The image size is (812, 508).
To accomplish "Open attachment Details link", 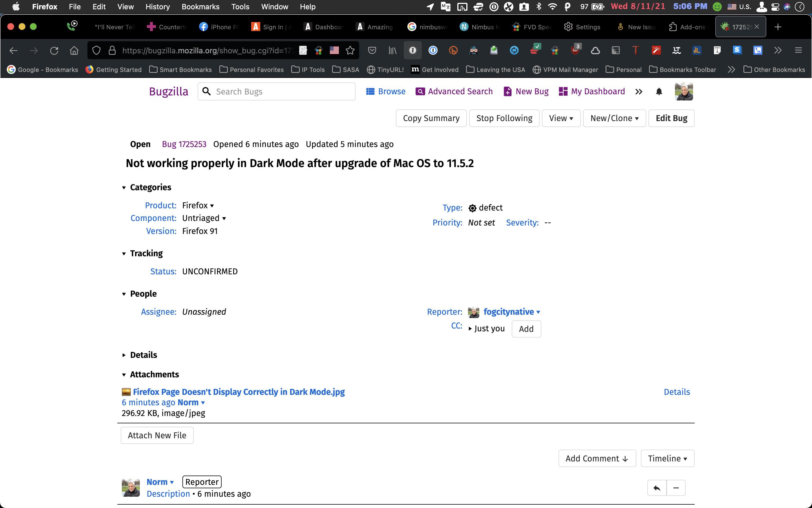I will [677, 392].
